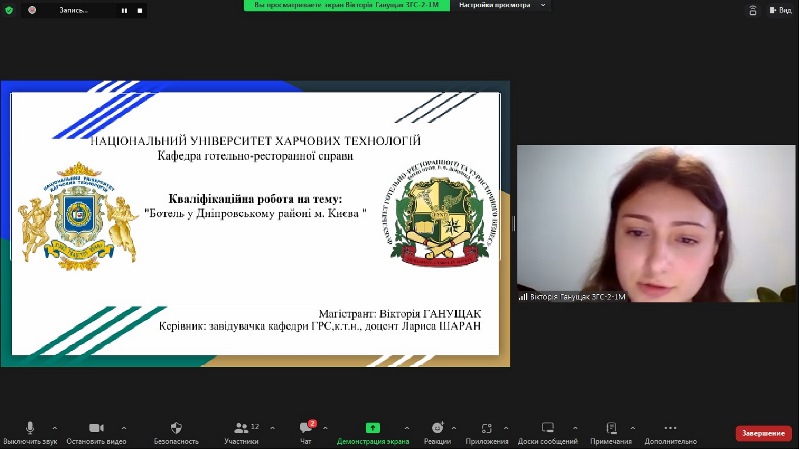800x450 pixels.
Task: Click the lock icon near Вид
Action: tap(753, 10)
